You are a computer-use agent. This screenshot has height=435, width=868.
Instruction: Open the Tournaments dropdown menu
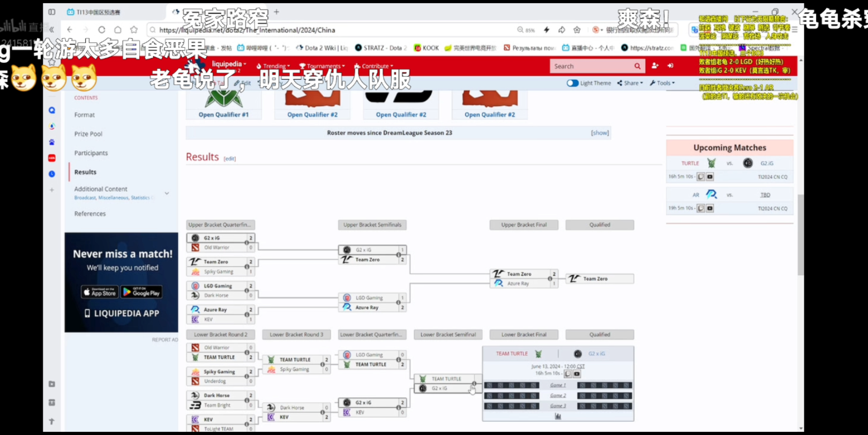point(322,66)
